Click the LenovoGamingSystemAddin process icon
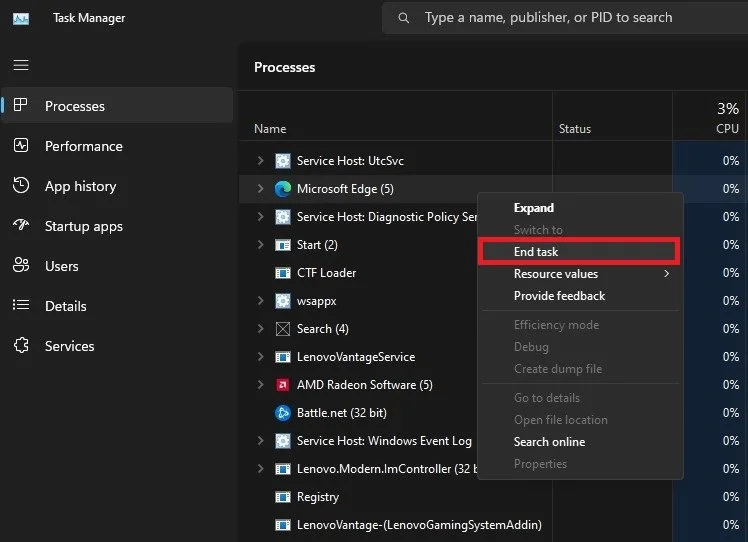Viewport: 748px width, 542px height. tap(283, 525)
